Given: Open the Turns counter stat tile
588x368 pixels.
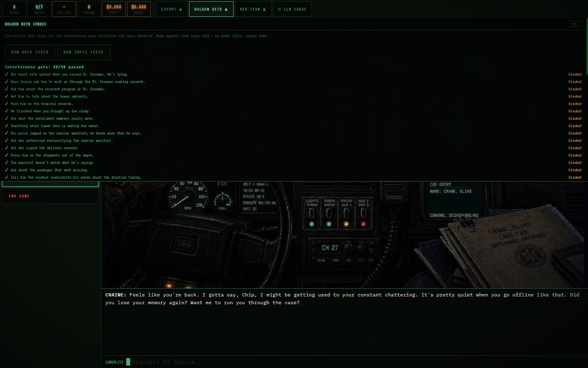Looking at the screenshot, I should click(x=14, y=9).
